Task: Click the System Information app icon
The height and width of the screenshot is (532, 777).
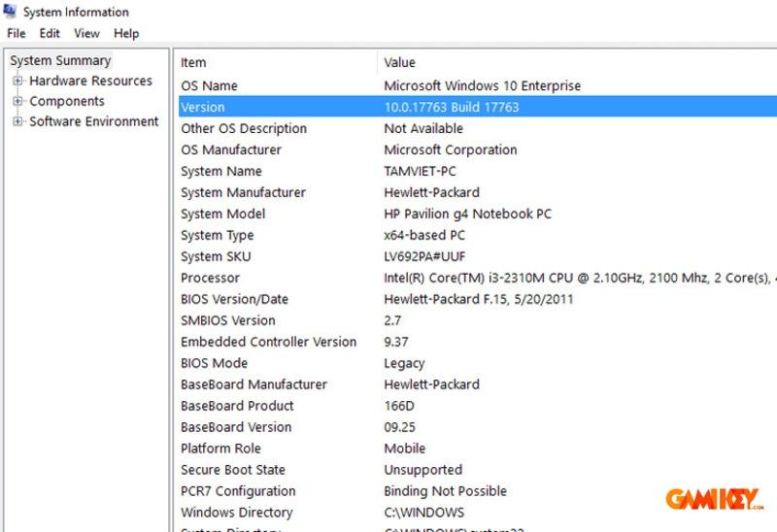Action: click(x=10, y=11)
